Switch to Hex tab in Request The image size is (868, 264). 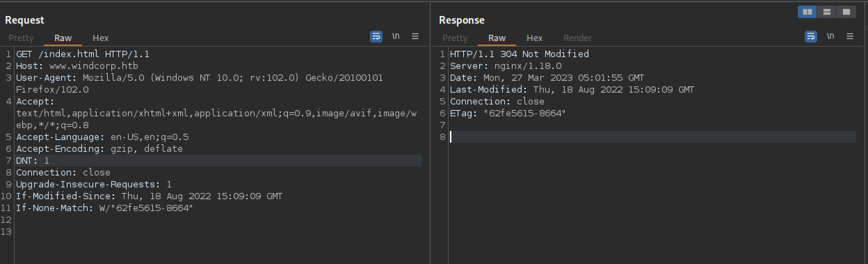click(101, 38)
